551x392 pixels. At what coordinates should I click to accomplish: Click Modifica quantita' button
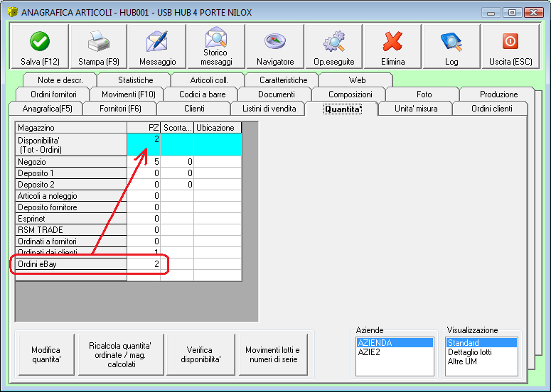pos(46,354)
